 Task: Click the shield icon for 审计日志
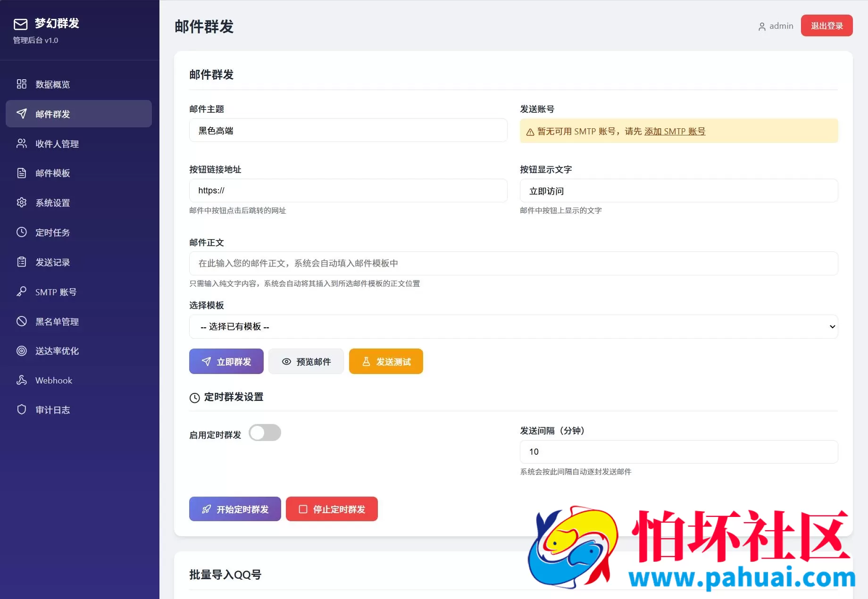click(x=22, y=409)
